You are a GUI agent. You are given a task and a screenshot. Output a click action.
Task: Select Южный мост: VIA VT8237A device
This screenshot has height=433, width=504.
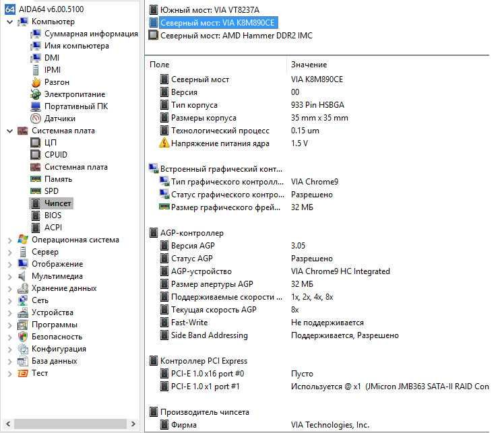pyautogui.click(x=210, y=10)
